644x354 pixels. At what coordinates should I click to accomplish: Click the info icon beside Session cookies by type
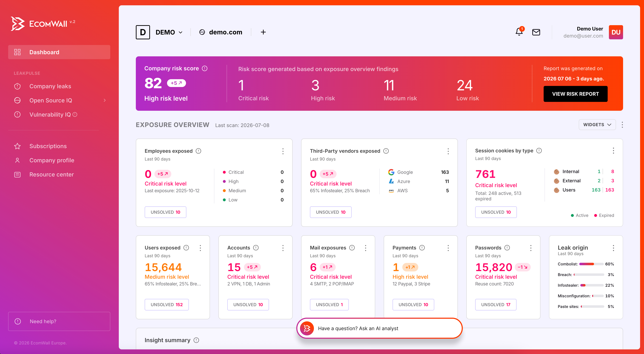[x=539, y=151]
